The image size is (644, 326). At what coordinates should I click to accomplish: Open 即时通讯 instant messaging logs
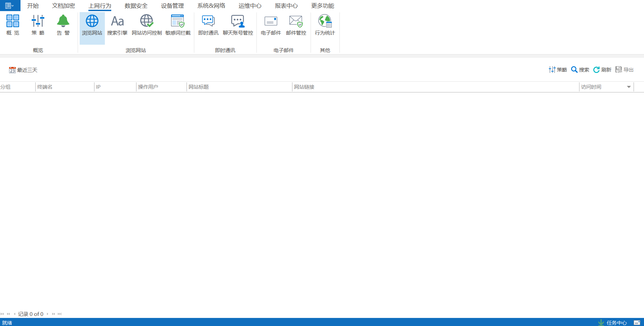(208, 25)
